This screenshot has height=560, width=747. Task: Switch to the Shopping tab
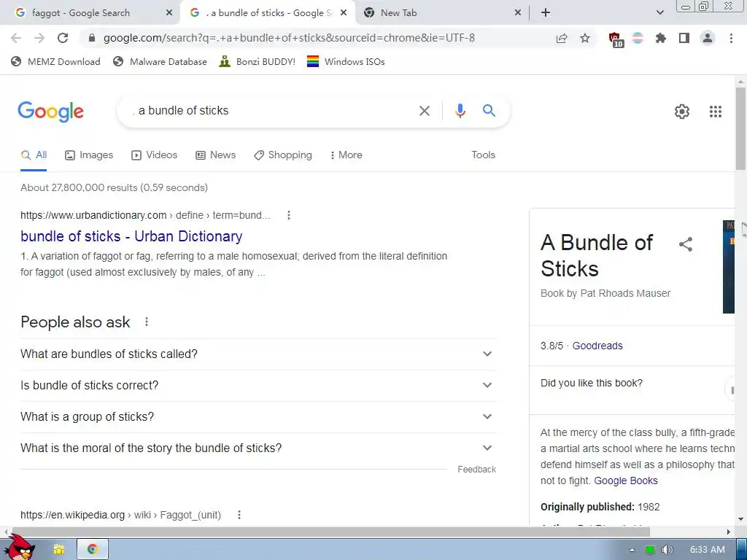(283, 155)
